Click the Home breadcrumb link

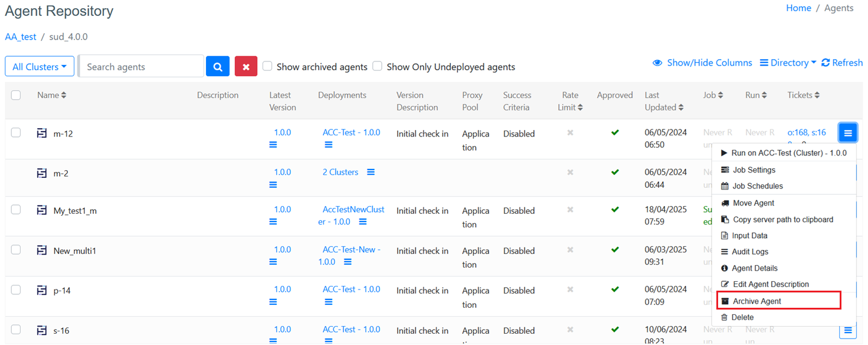tap(798, 8)
